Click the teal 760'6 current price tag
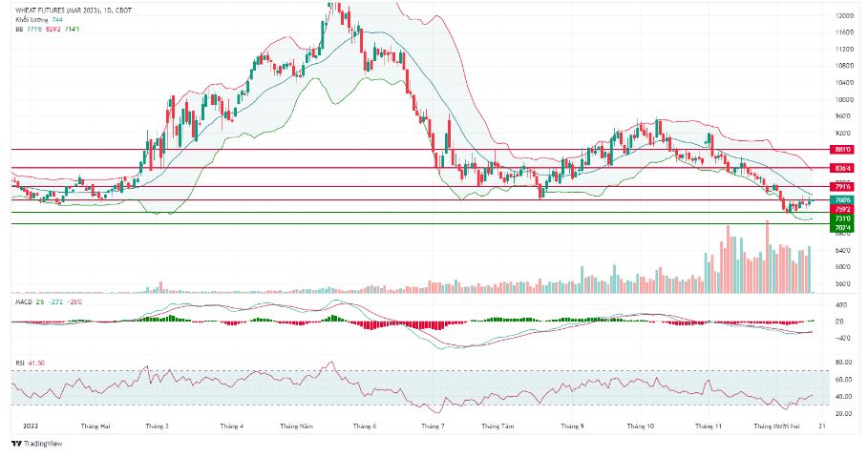This screenshot has height=457, width=868. tap(842, 199)
